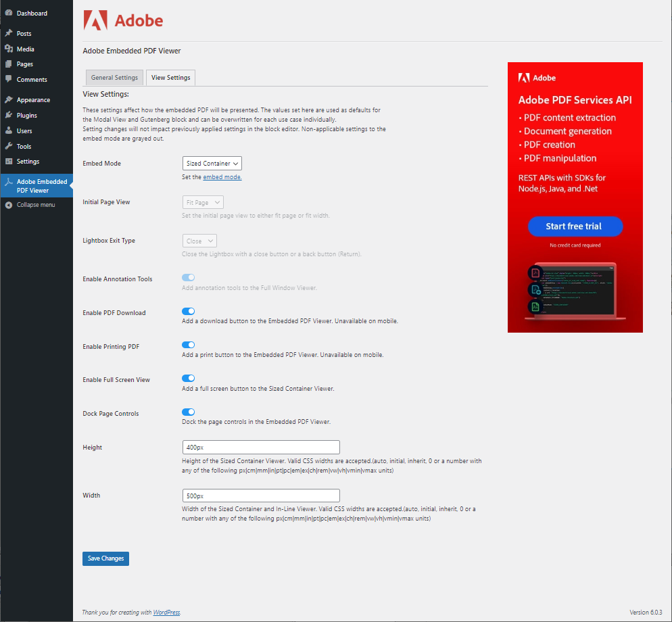Click Adobe PDF Services API ad heading
The width and height of the screenshot is (672, 622).
coord(575,100)
